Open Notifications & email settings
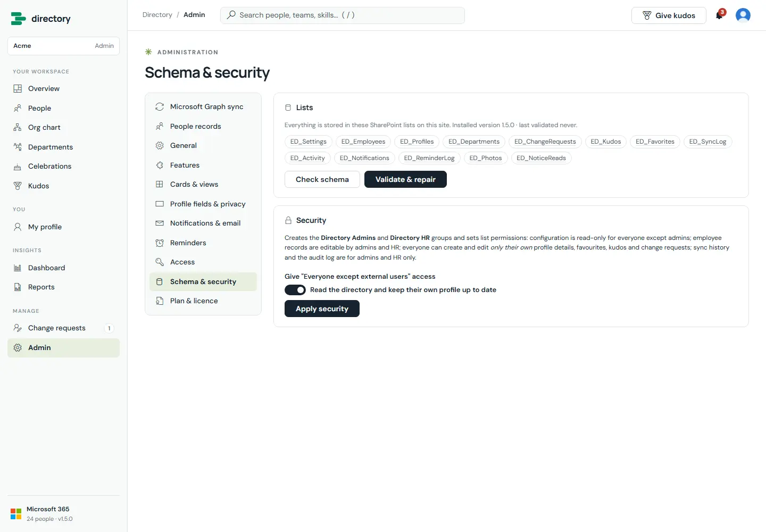 pyautogui.click(x=203, y=223)
